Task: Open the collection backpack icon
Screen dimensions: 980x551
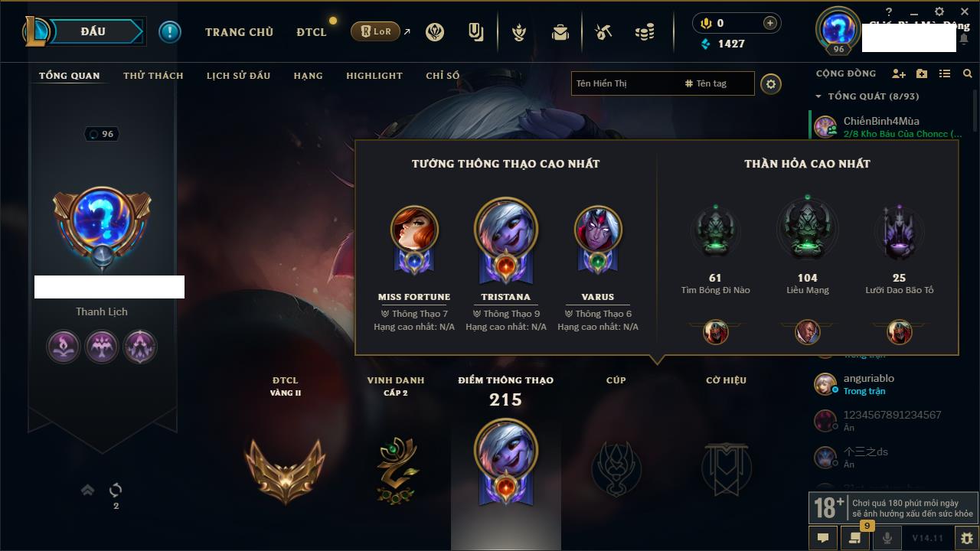Action: tap(560, 32)
